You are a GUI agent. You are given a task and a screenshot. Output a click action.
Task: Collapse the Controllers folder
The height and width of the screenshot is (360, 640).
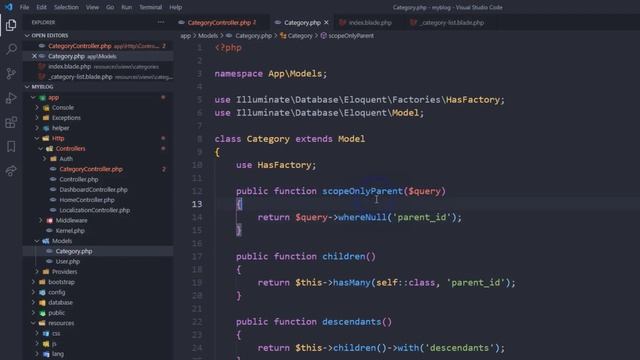pos(41,149)
